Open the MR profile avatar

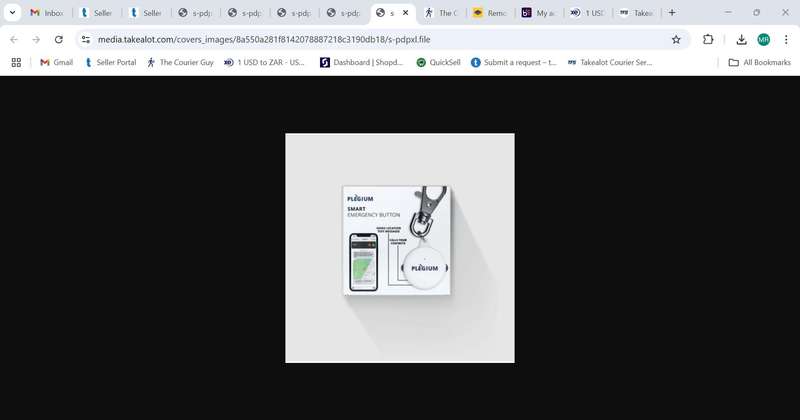click(x=764, y=39)
